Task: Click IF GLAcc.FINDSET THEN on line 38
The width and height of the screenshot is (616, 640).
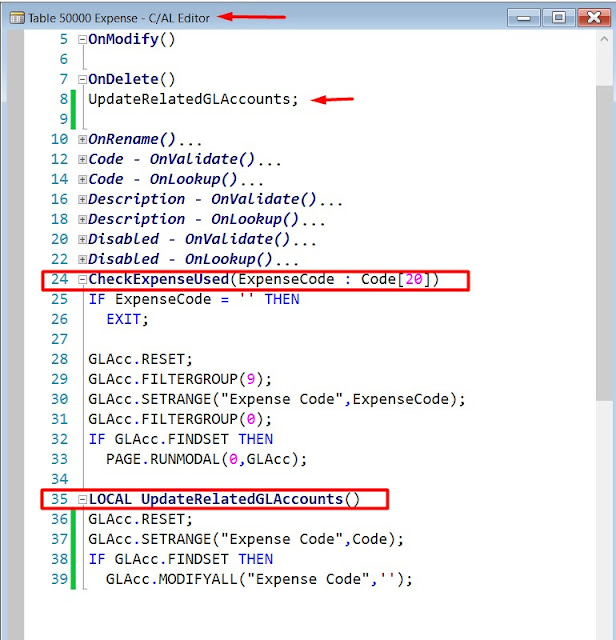Action: coord(181,559)
